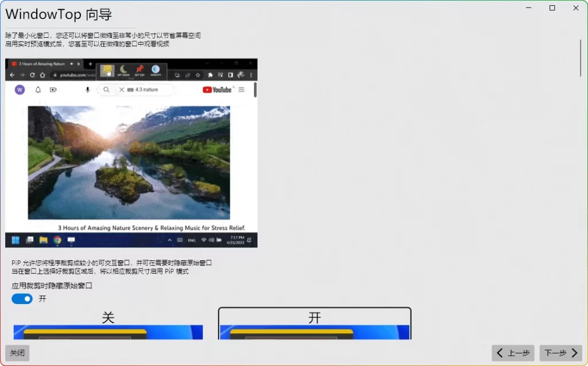Click the YouTube notifications bell icon
This screenshot has width=588, height=366.
click(x=38, y=89)
